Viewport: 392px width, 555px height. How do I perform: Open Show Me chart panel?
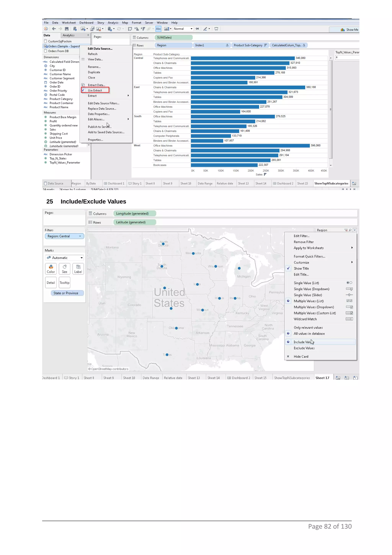(349, 30)
